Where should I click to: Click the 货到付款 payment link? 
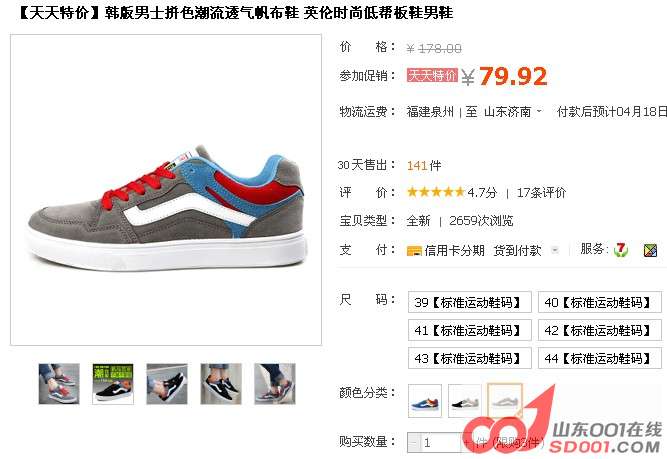(x=517, y=251)
